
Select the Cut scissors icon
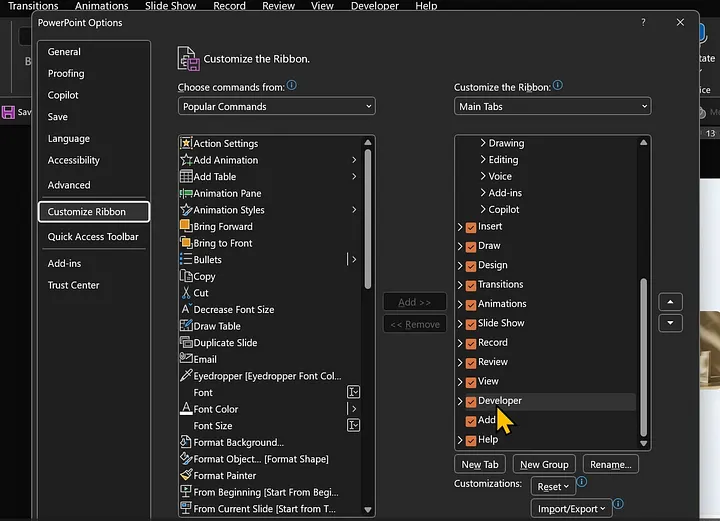click(x=186, y=293)
